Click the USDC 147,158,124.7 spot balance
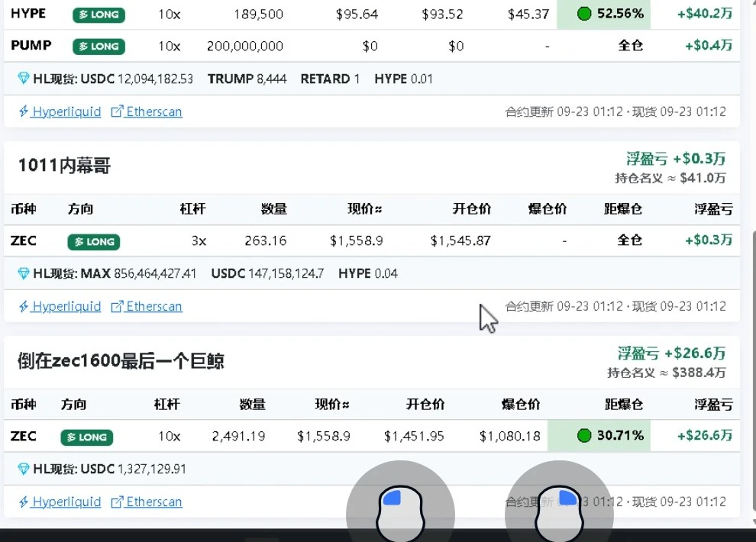Screen dimensions: 756x542 (267, 273)
